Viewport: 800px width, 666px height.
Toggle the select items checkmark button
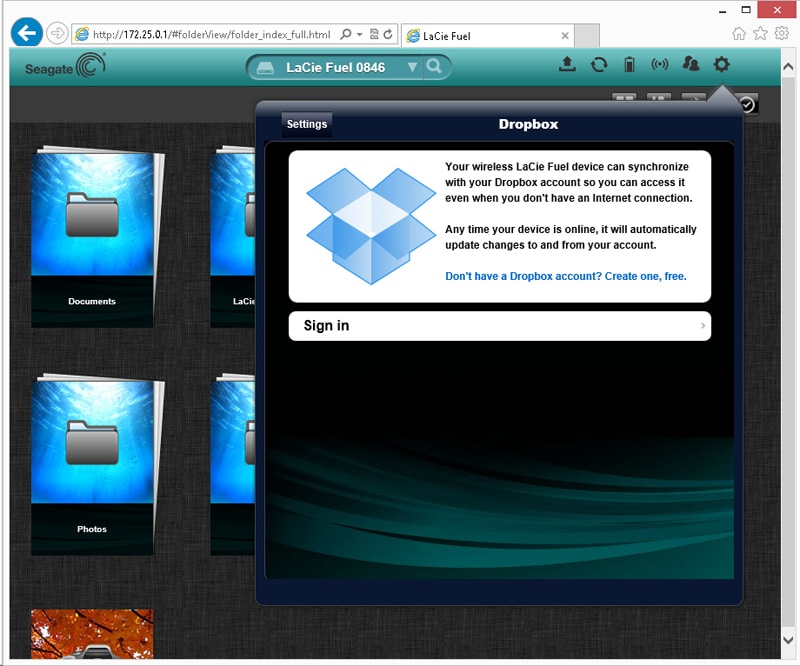pyautogui.click(x=747, y=105)
